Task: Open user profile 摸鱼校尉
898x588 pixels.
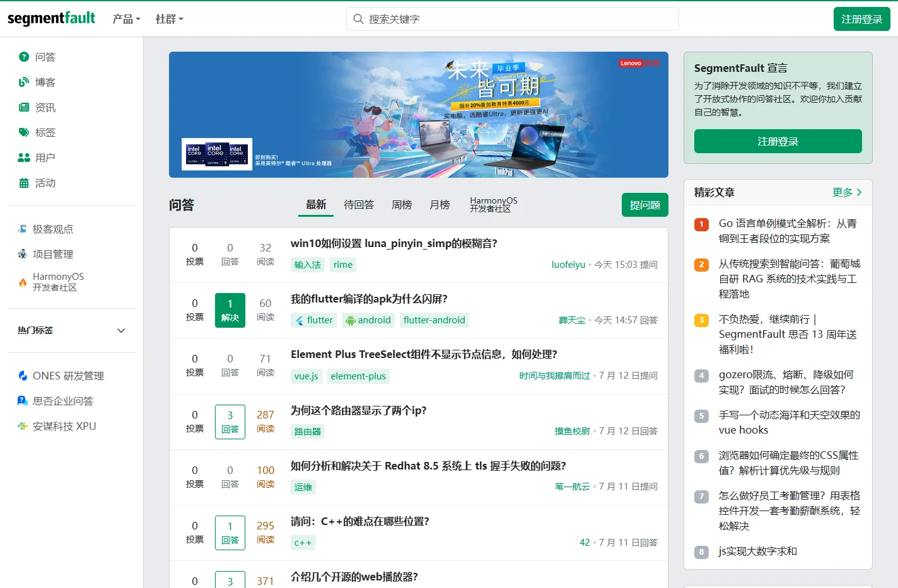Action: (573, 431)
